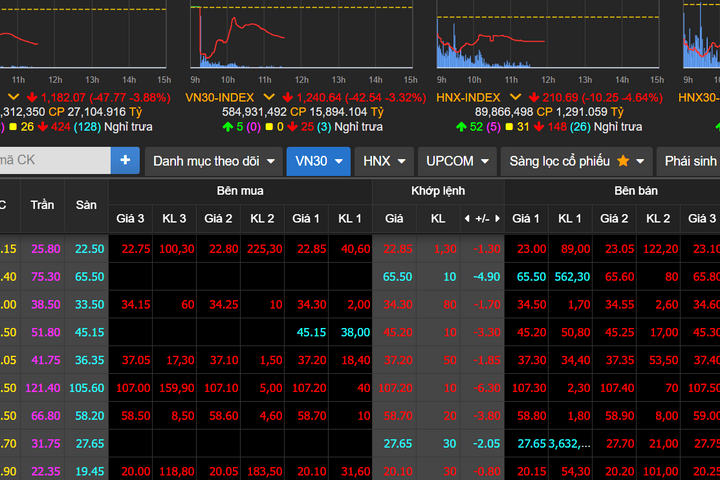This screenshot has height=480, width=720.
Task: Open the Danh mục theo dõi dropdown
Action: [x=214, y=161]
